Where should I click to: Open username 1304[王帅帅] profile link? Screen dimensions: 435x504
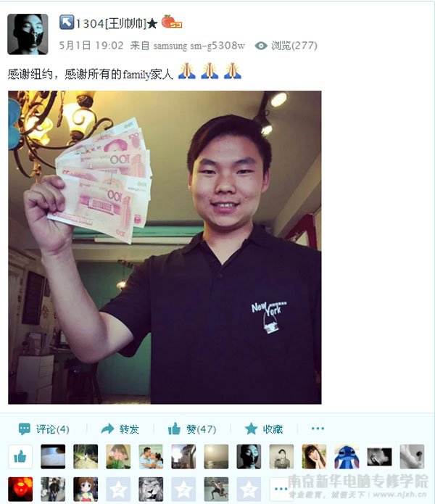[111, 23]
